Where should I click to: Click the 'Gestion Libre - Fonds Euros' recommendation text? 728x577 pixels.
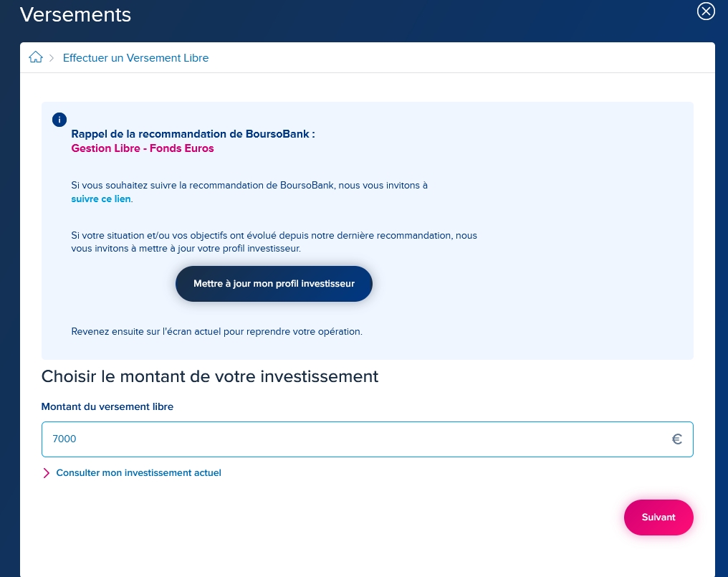point(143,148)
